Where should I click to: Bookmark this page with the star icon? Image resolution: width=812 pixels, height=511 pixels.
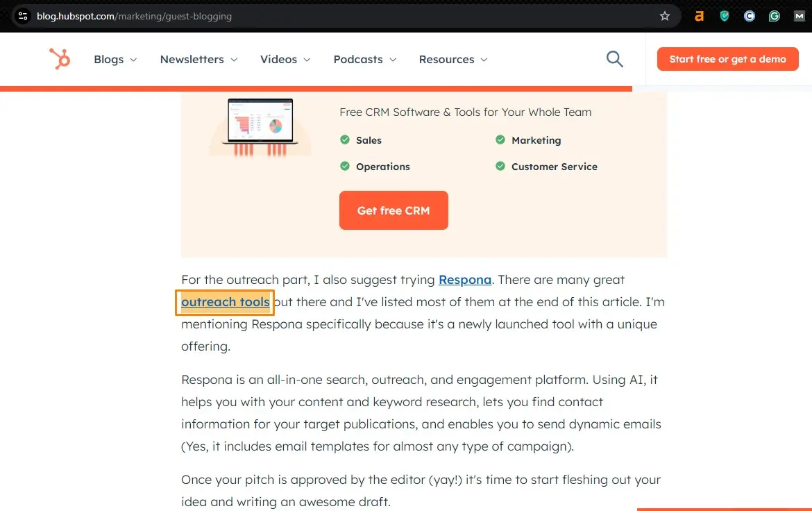coord(664,16)
